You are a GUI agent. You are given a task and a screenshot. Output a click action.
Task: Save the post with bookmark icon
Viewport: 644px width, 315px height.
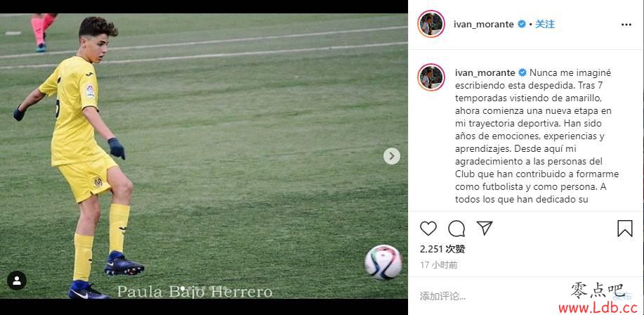click(625, 229)
